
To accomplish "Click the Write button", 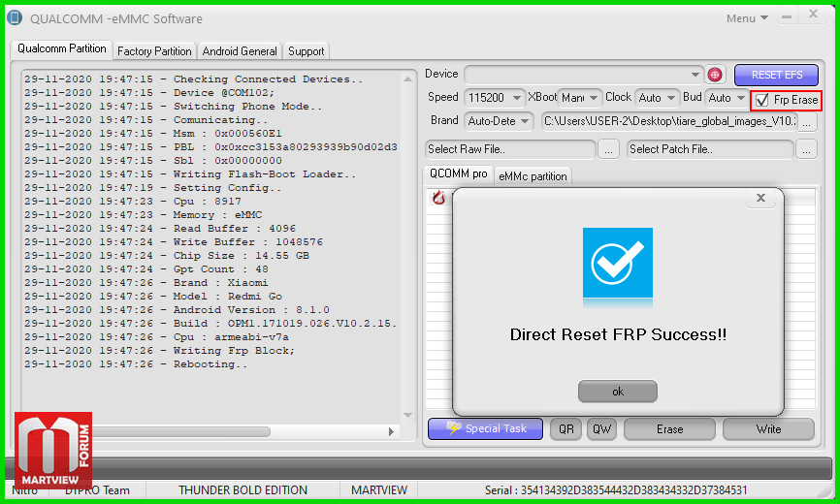I will [769, 429].
